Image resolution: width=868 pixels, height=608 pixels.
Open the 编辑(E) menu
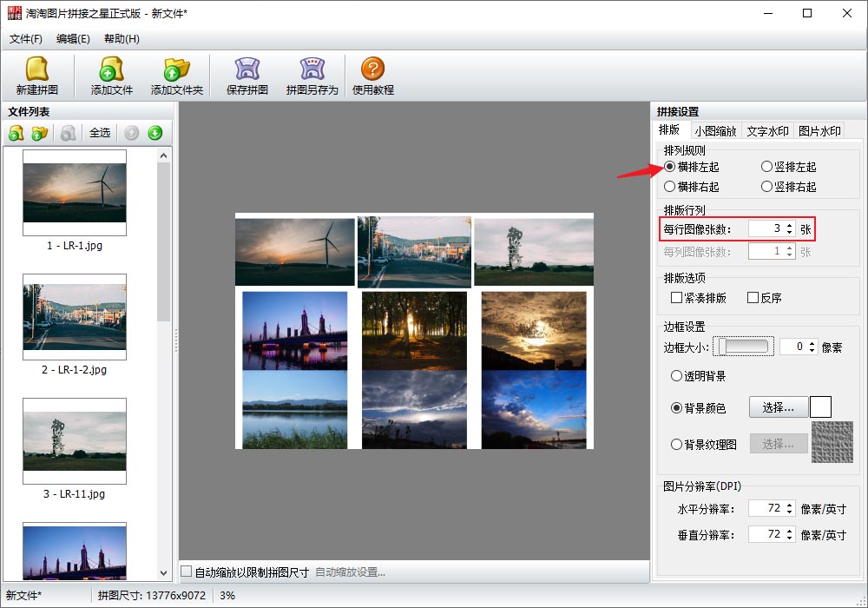73,39
